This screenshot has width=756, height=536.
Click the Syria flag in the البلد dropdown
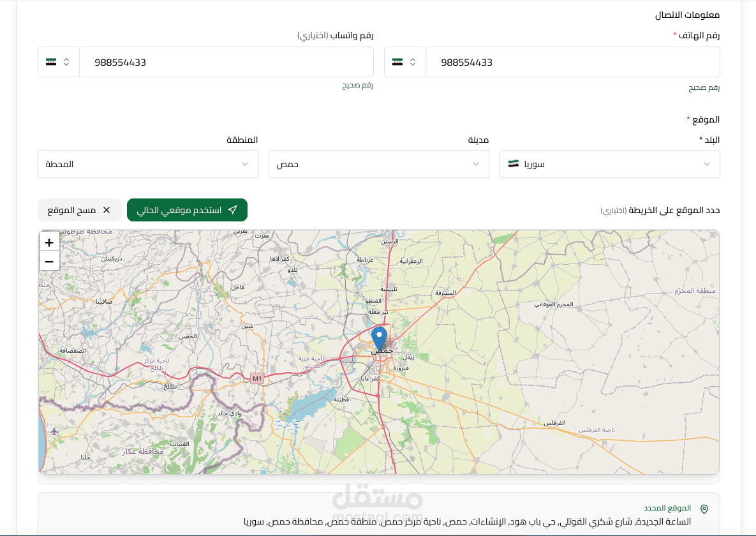(x=514, y=163)
